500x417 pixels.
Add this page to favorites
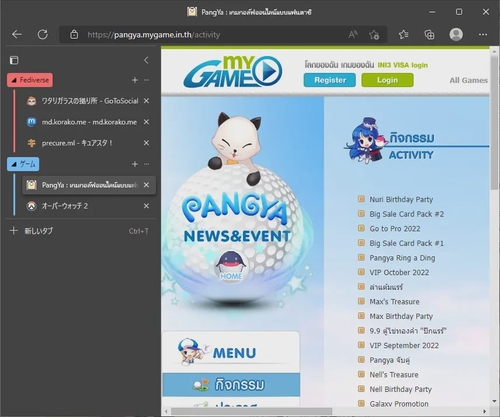point(374,34)
